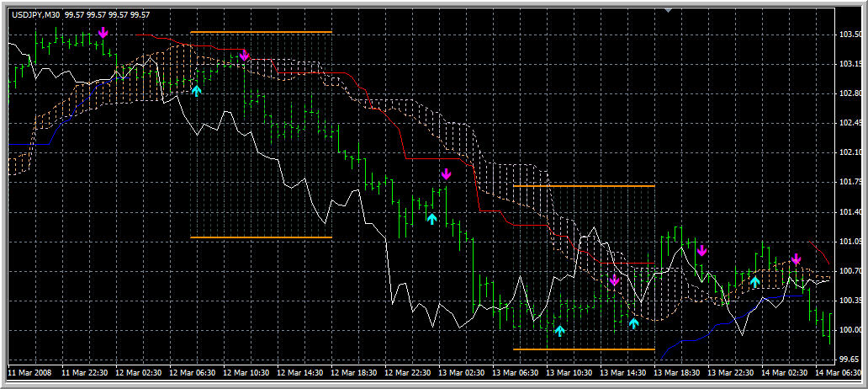Click the 11 Mar 2008 date label
Viewport: 868px width, 389px height.
point(30,373)
